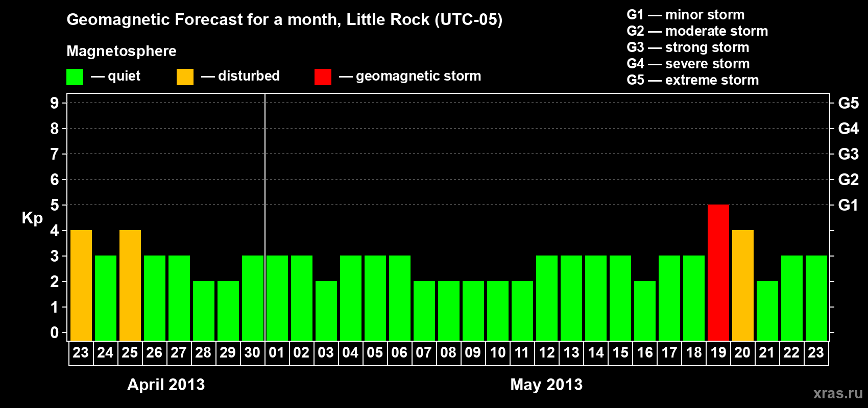Click 'G5 — extreme storm' legend text
This screenshot has width=868, height=408.
tap(693, 80)
